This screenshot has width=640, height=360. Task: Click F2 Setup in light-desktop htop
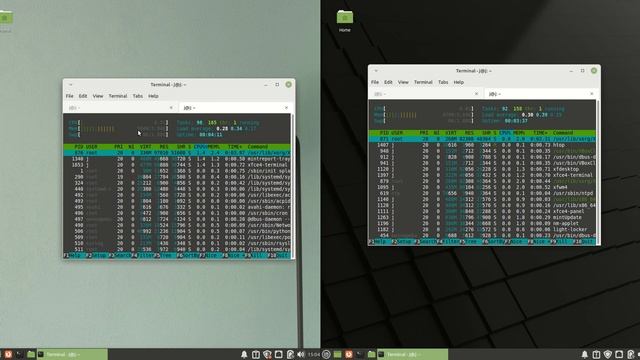[97, 256]
